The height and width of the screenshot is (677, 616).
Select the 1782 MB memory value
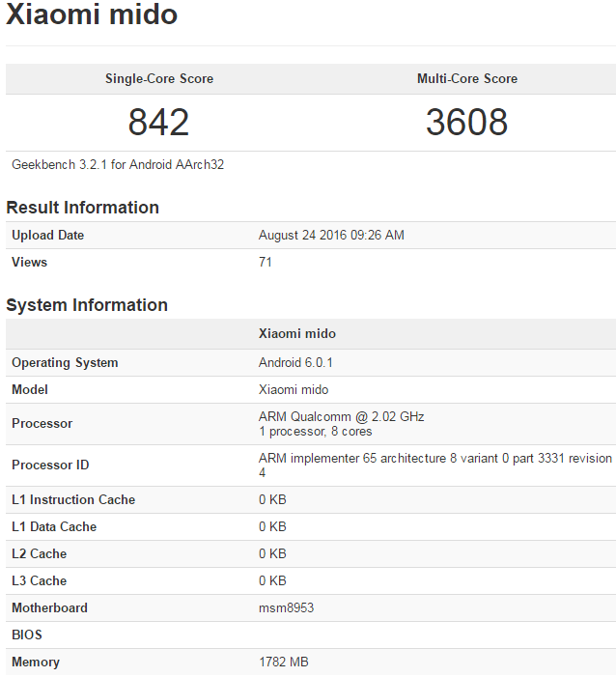(284, 662)
